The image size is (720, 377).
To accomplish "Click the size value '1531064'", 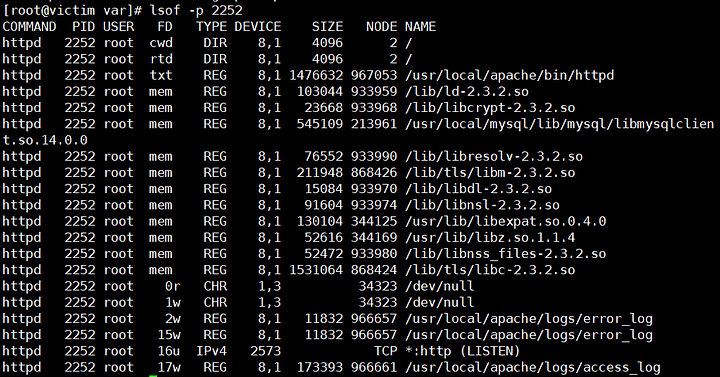I will [316, 270].
